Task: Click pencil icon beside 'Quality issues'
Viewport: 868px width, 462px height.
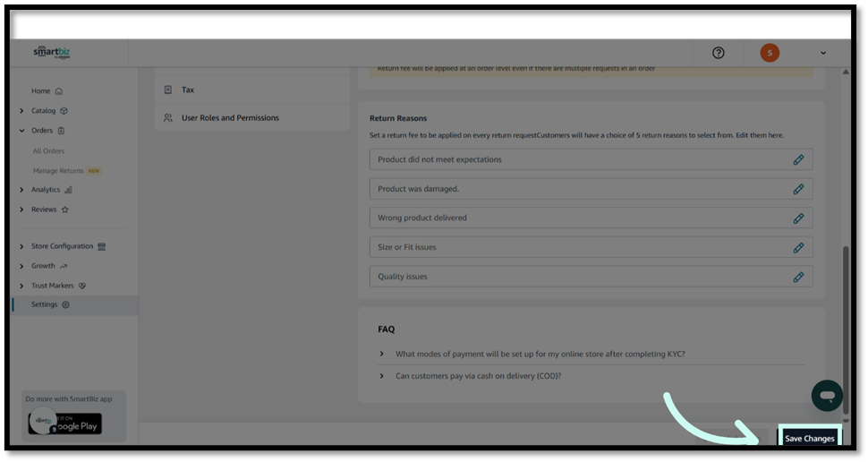Action: [798, 277]
